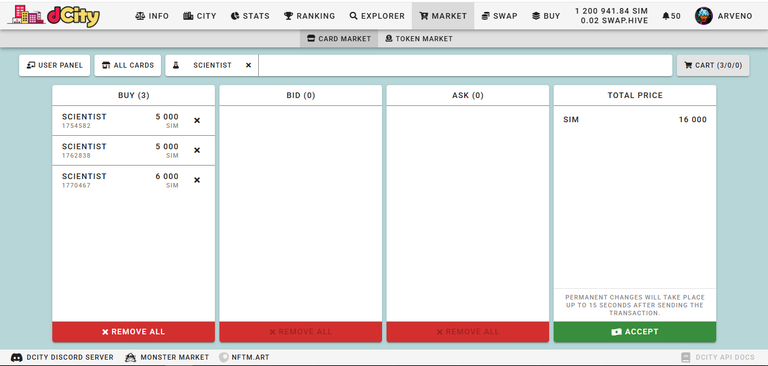Open the notifications bell showing 50

671,16
